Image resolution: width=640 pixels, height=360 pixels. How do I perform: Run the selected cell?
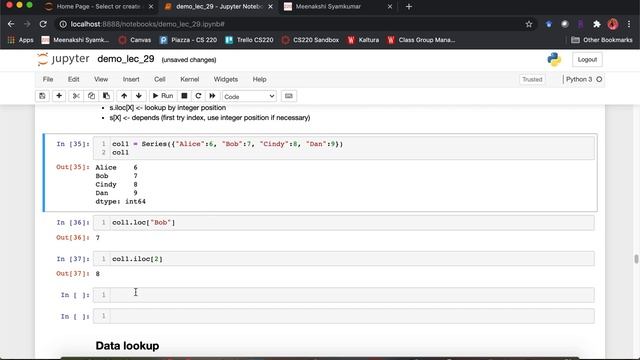click(x=163, y=96)
